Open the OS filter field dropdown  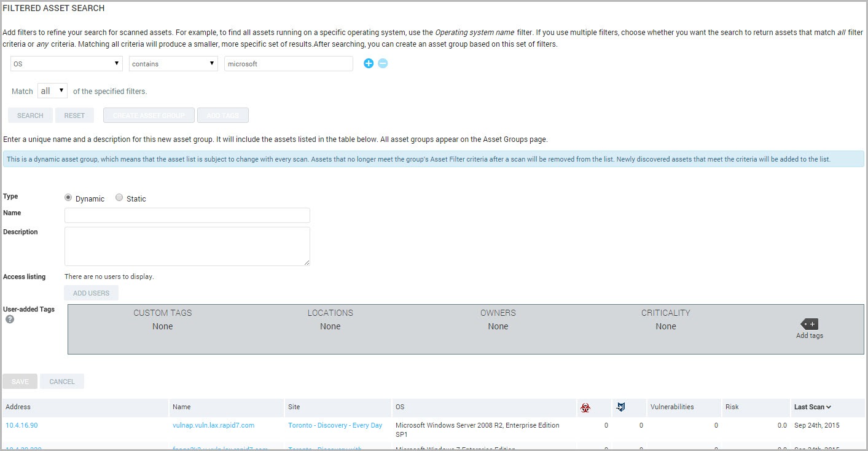[x=66, y=63]
